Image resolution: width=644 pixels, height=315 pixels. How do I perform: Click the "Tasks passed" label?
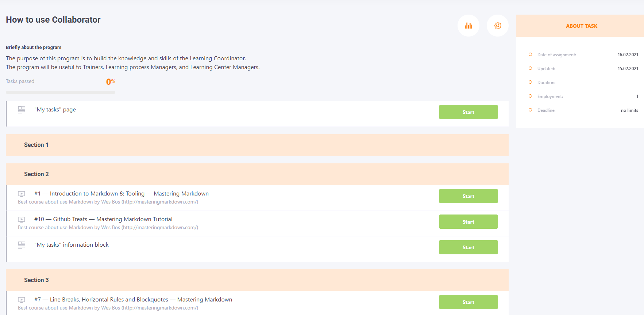click(20, 81)
